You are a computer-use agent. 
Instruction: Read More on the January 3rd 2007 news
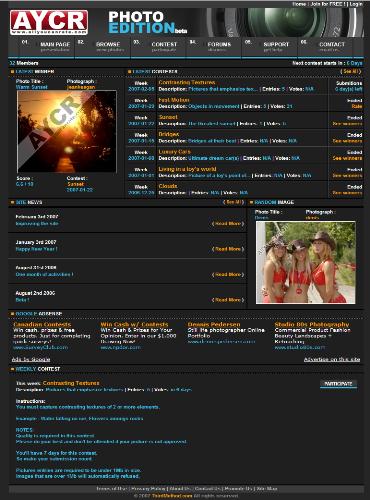point(228,249)
